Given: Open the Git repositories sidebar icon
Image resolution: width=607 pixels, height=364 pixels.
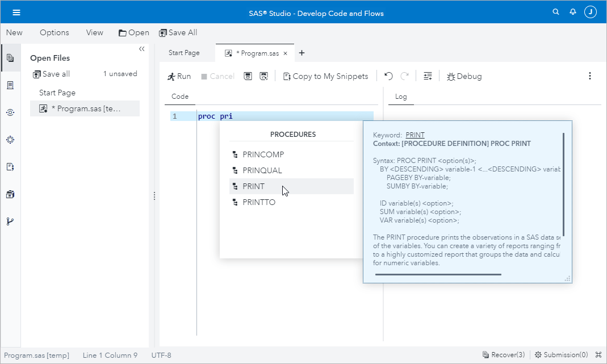Looking at the screenshot, I should tap(10, 221).
